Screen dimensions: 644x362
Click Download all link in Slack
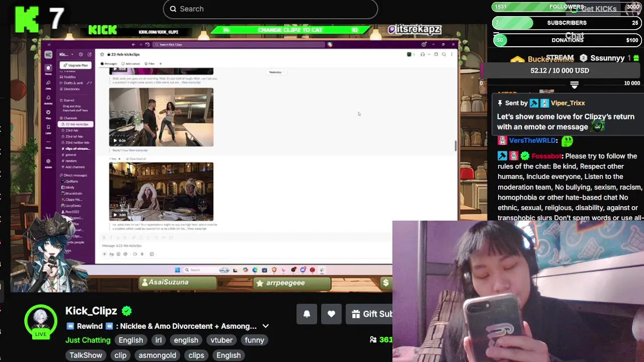tap(136, 159)
